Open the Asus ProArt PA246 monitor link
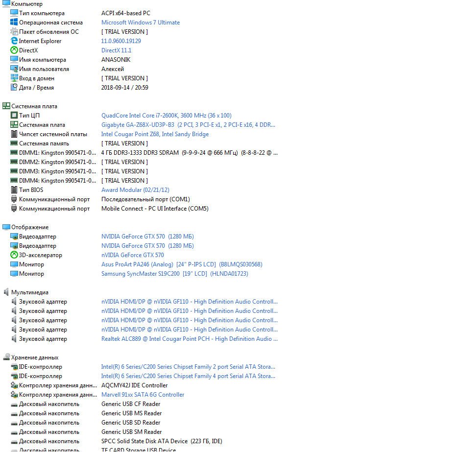 (182, 264)
